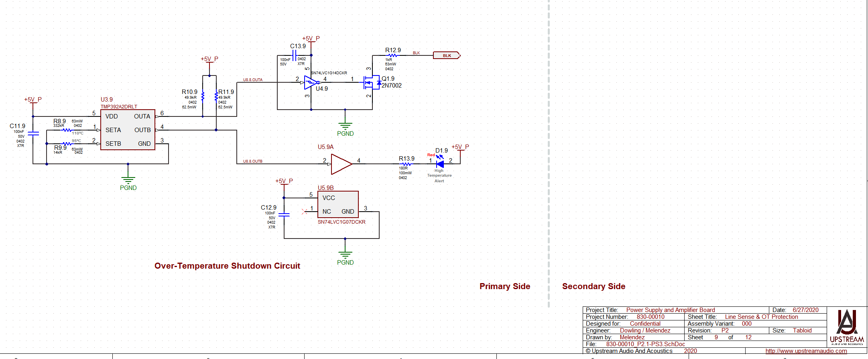The image size is (868, 359).
Task: Click the Size Tabloid value
Action: (802, 330)
